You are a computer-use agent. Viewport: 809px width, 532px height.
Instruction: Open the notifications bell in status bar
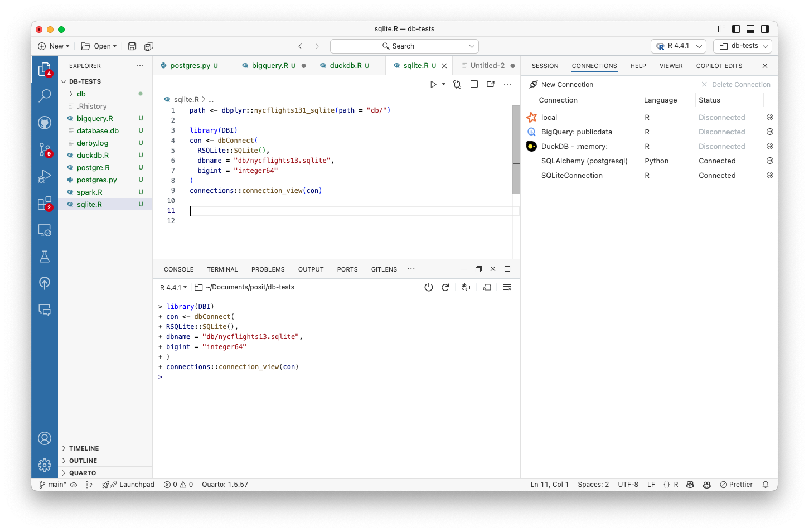[x=766, y=485]
